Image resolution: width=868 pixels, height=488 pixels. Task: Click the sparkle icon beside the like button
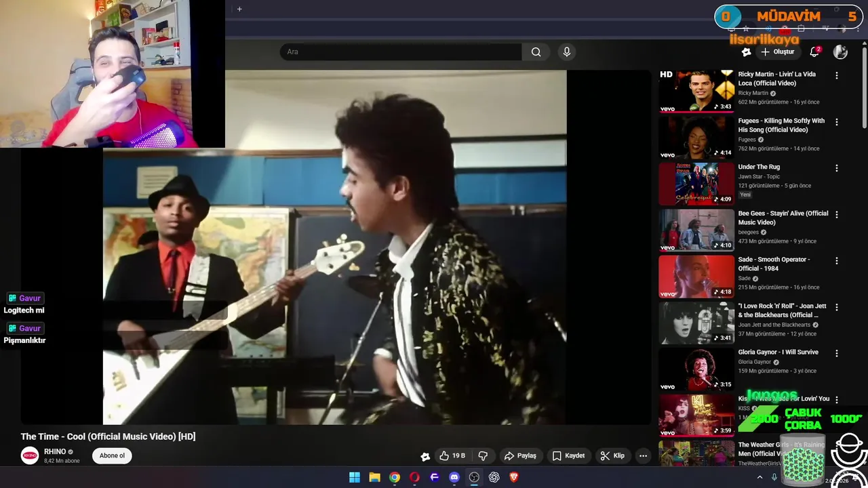point(425,456)
